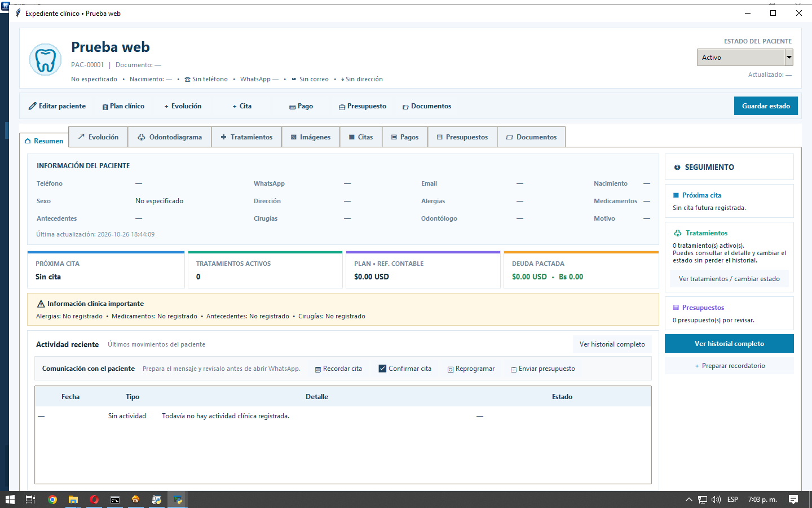Click the Odontodiagrama tab icon
This screenshot has width=812, height=508.
coord(142,137)
